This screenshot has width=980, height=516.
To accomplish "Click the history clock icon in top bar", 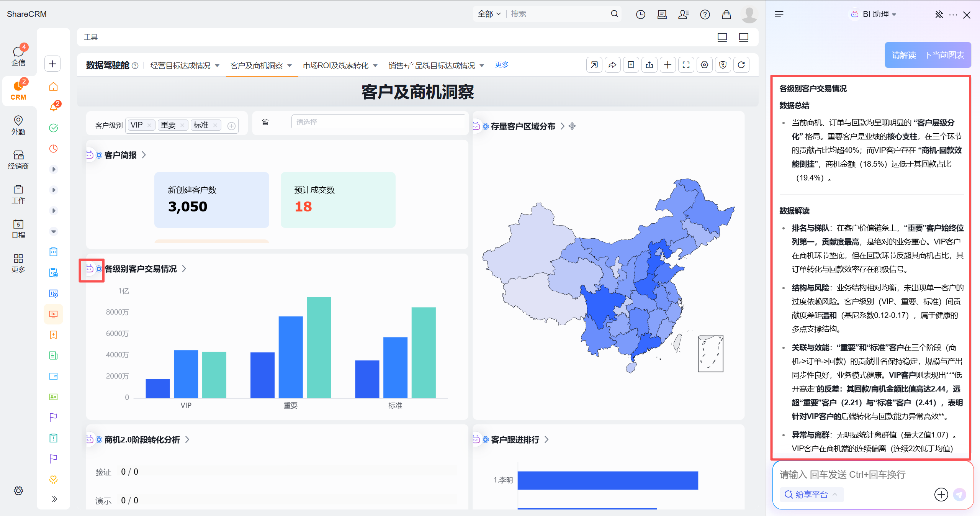I will [x=640, y=15].
